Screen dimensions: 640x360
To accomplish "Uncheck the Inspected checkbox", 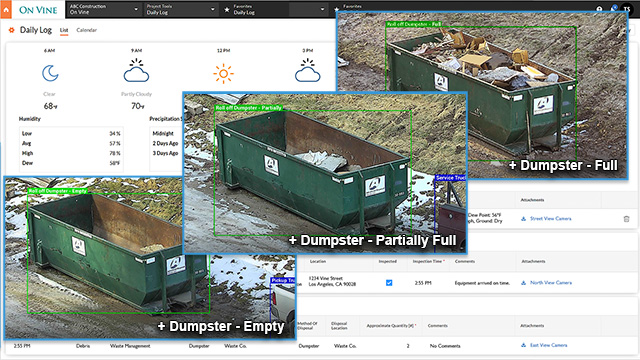I will tap(389, 282).
